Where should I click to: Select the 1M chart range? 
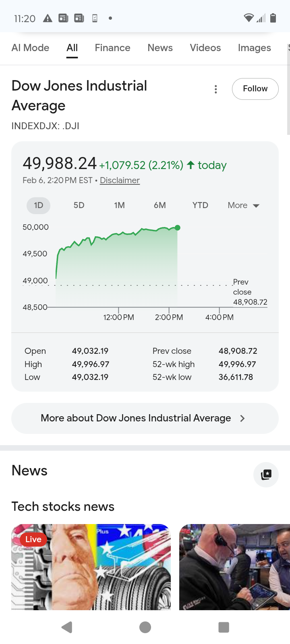coord(119,205)
